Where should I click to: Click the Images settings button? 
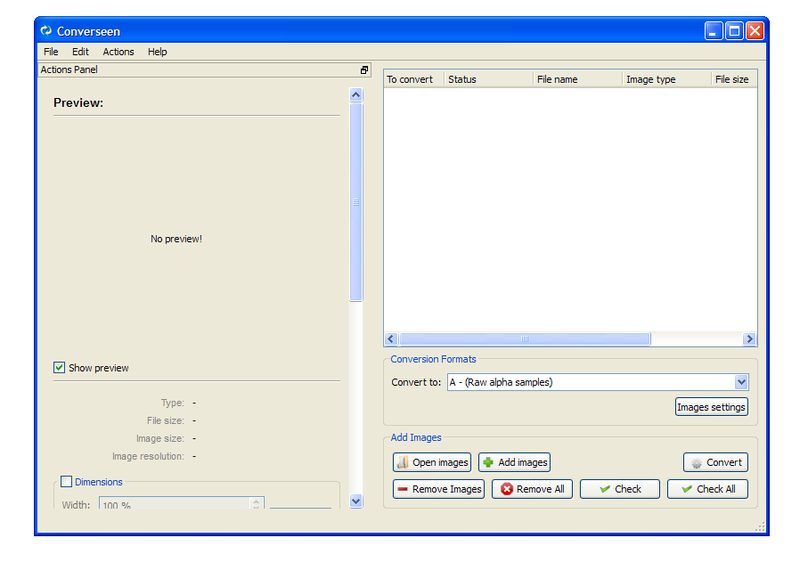point(711,407)
